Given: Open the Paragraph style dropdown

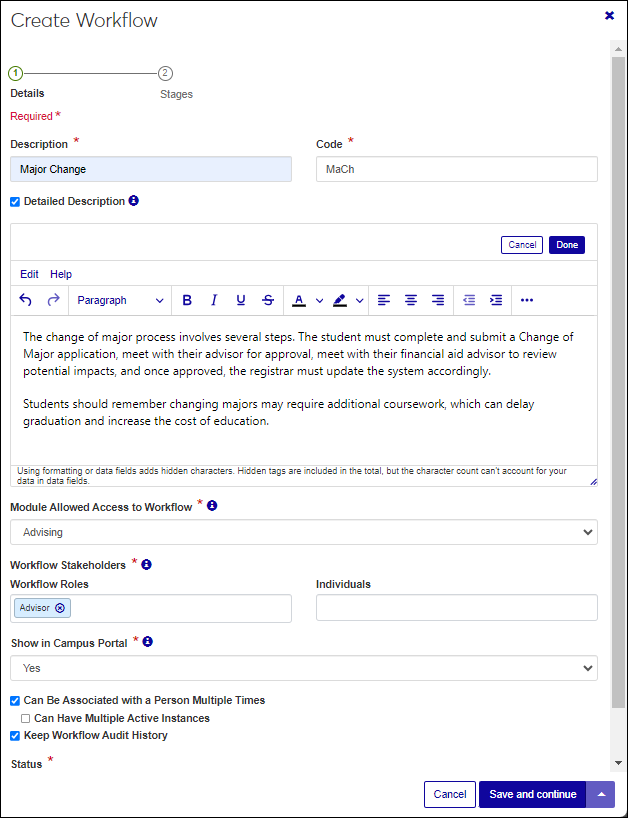Looking at the screenshot, I should tap(120, 300).
